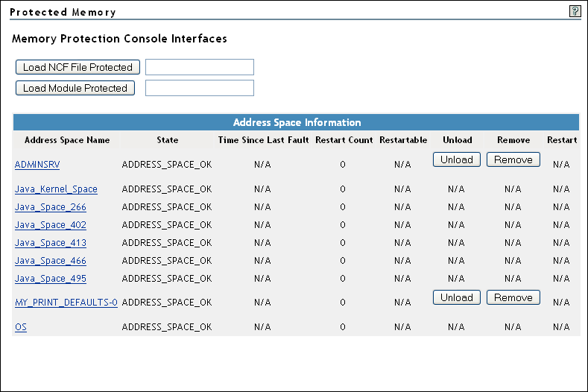Open the help icon for Protected Memory

tap(575, 11)
